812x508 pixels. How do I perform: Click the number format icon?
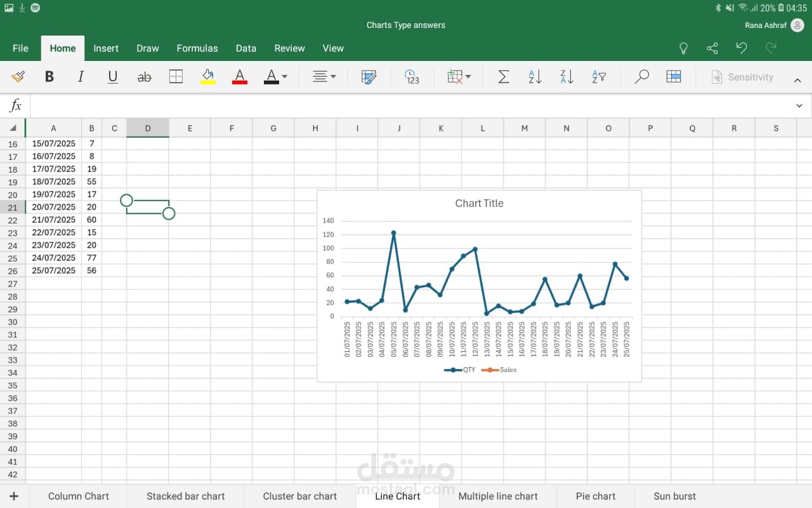[412, 77]
